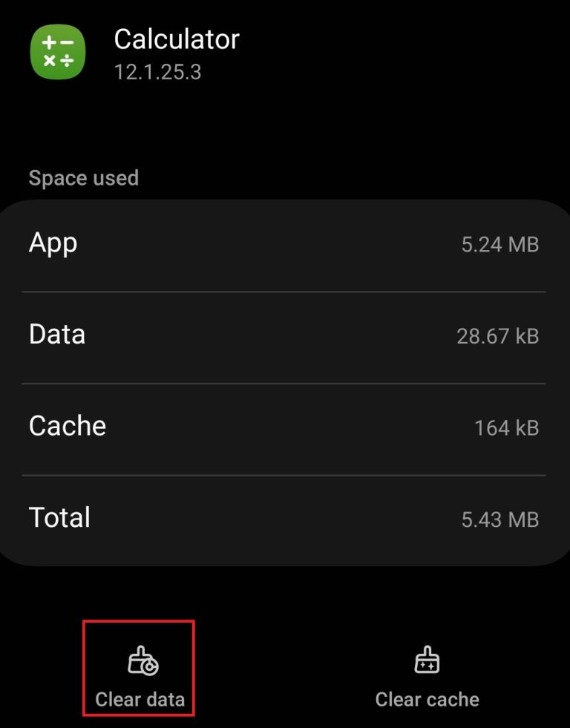Click inside the storage details card
Viewport: 570px width, 728px height.
point(285,378)
